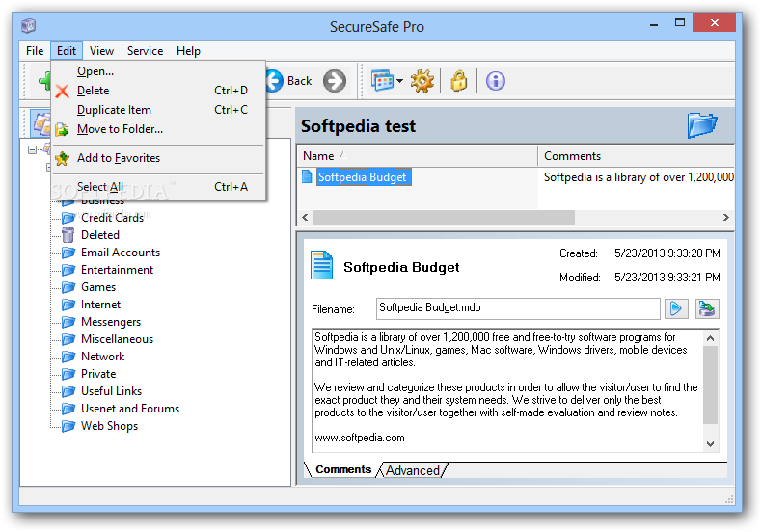Click the Network folder icon
This screenshot has width=762, height=532.
(x=68, y=357)
